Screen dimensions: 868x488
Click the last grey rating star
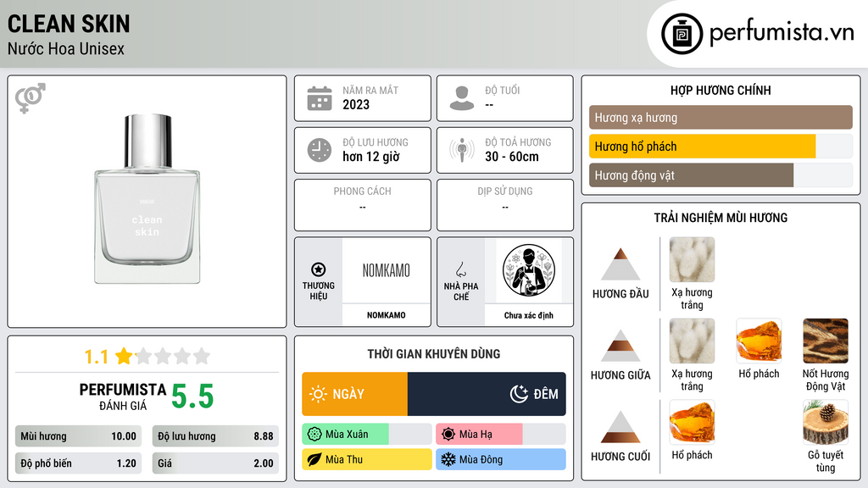pos(202,356)
